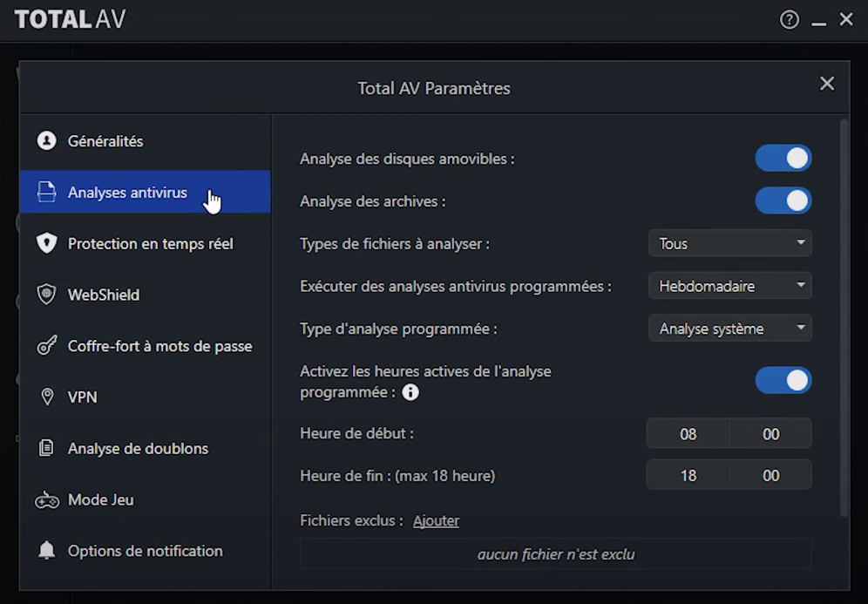This screenshot has height=604, width=868.
Task: Open Généralités settings section
Action: click(x=145, y=141)
